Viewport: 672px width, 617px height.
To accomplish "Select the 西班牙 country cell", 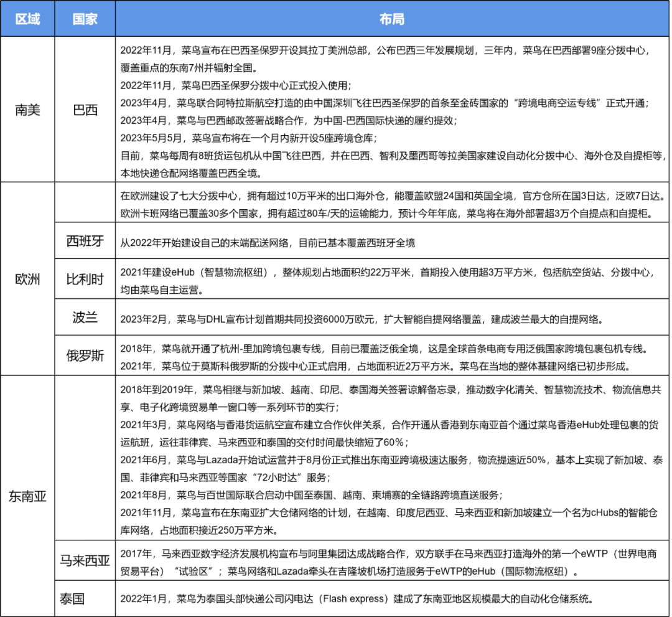I will click(85, 241).
